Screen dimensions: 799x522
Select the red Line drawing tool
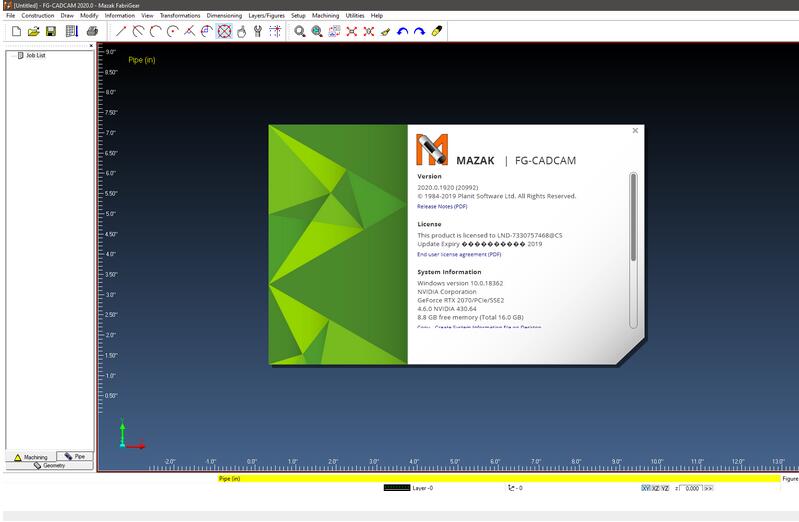click(x=121, y=32)
